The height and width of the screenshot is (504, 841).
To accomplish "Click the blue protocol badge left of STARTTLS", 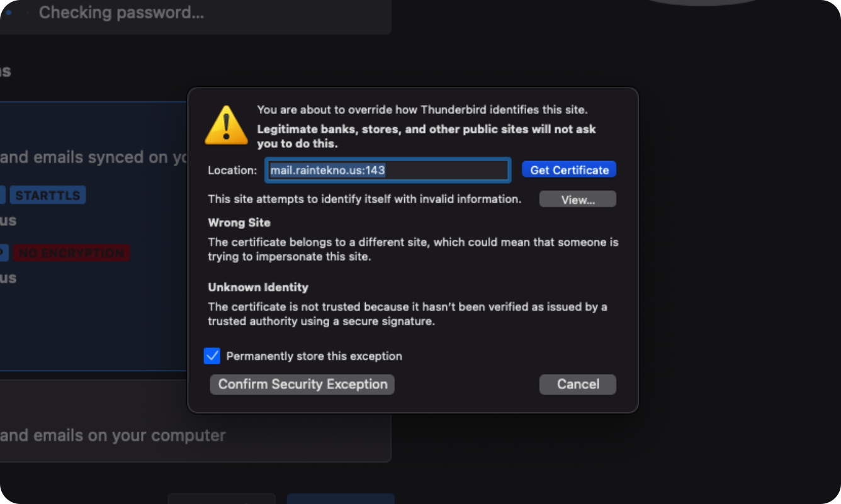I will tap(3, 195).
